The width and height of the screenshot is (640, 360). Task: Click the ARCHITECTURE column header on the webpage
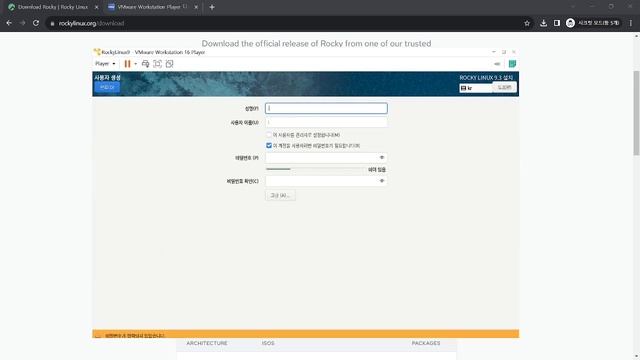(207, 343)
